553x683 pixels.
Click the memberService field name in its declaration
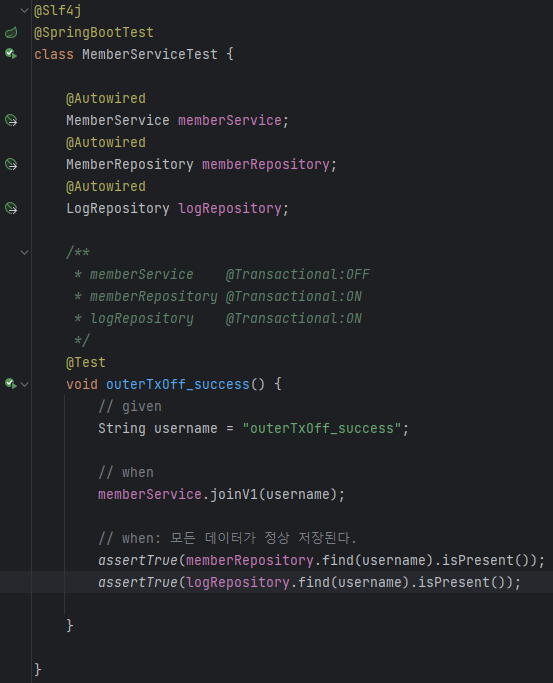pyautogui.click(x=230, y=120)
